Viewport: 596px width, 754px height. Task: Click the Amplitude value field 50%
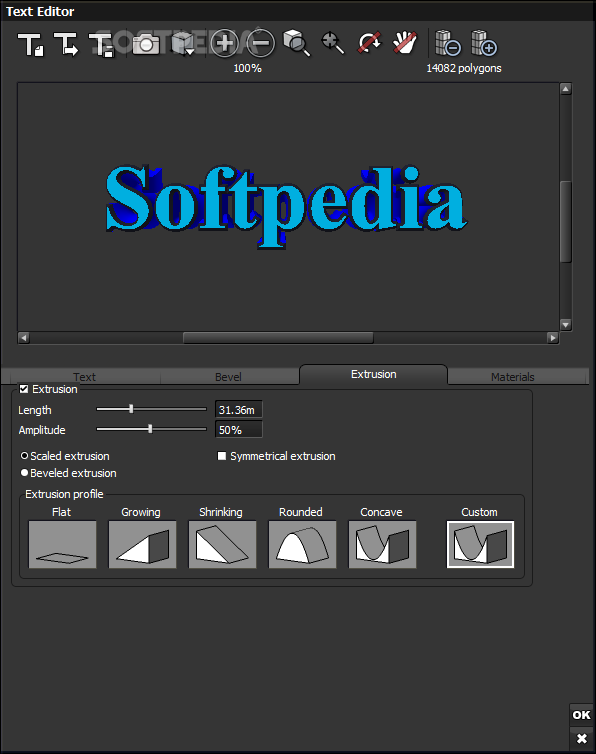(239, 430)
